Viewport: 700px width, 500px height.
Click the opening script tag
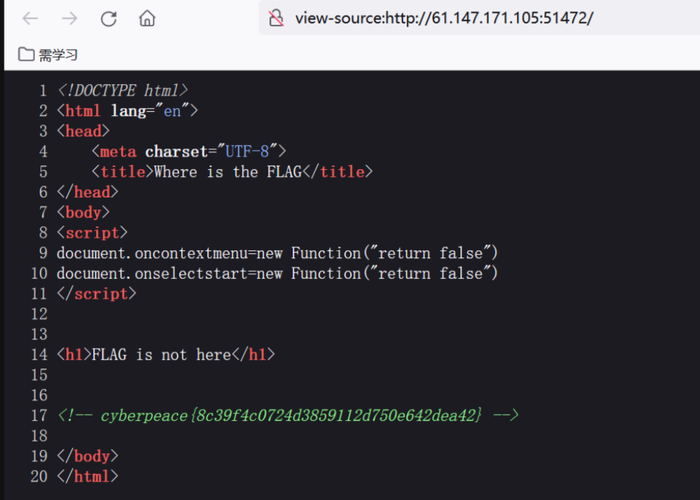(92, 233)
